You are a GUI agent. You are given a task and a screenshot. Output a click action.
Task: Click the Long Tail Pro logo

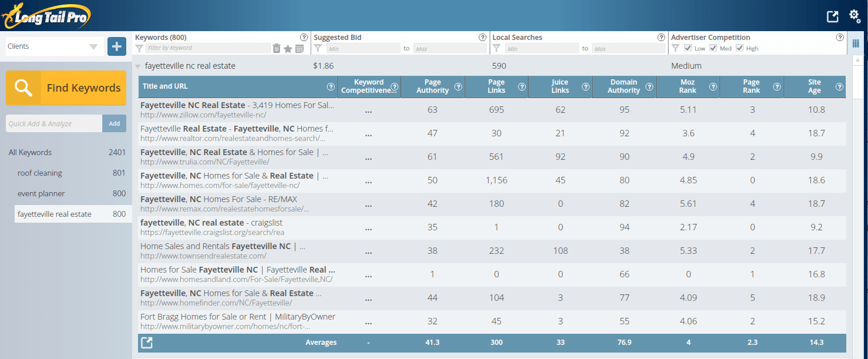coord(46,16)
